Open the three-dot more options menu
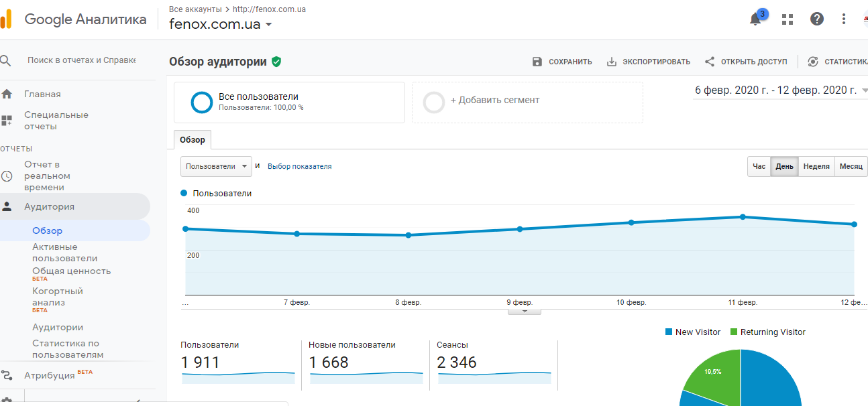Viewport: 868px width, 406px height. (844, 19)
